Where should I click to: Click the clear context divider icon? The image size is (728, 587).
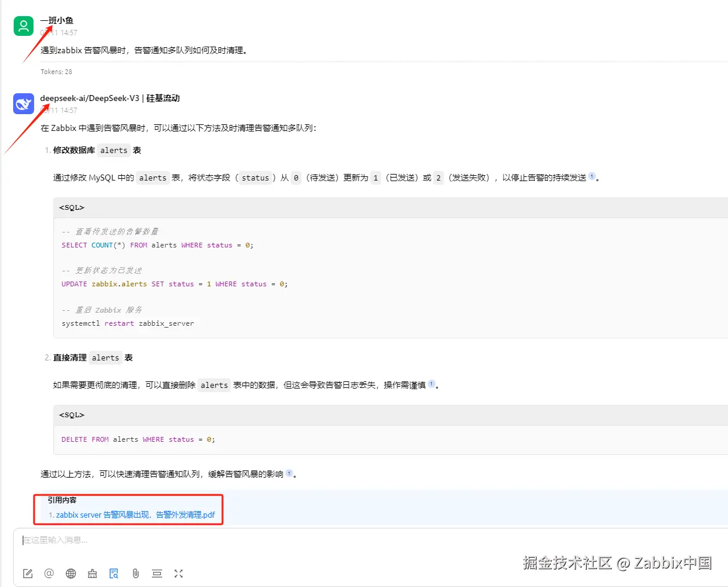[x=157, y=574]
